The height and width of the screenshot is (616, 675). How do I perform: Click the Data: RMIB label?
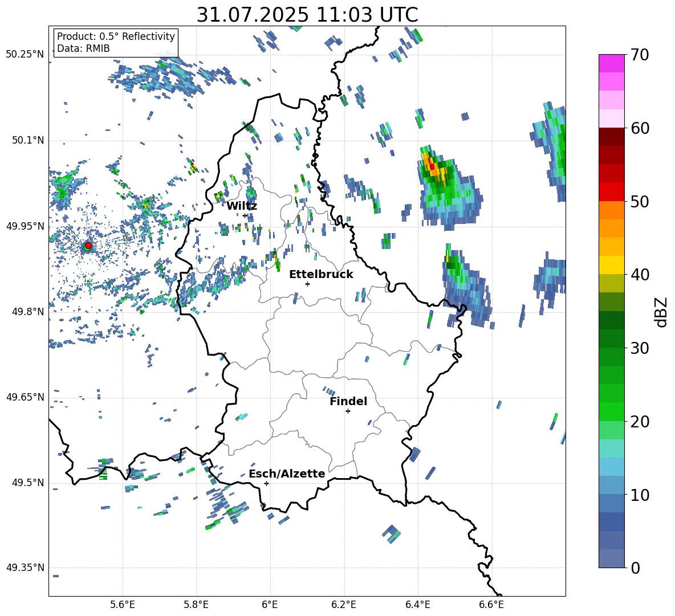pyautogui.click(x=83, y=48)
